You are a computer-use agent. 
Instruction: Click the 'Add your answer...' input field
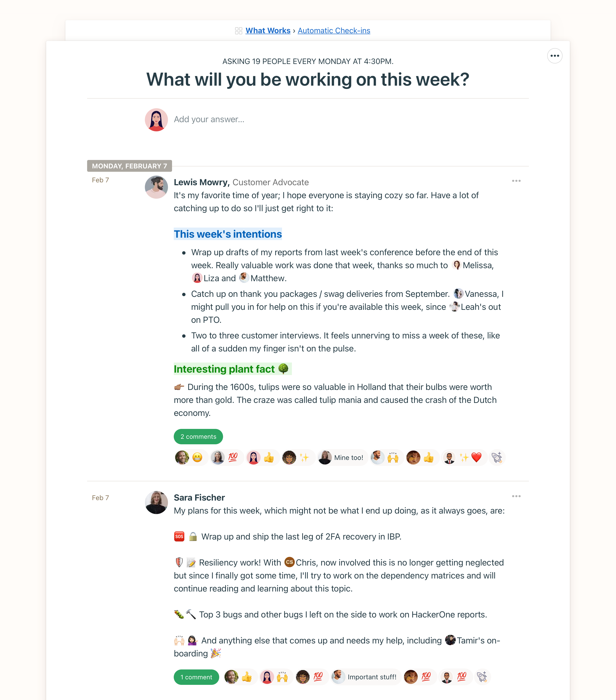[x=209, y=118]
